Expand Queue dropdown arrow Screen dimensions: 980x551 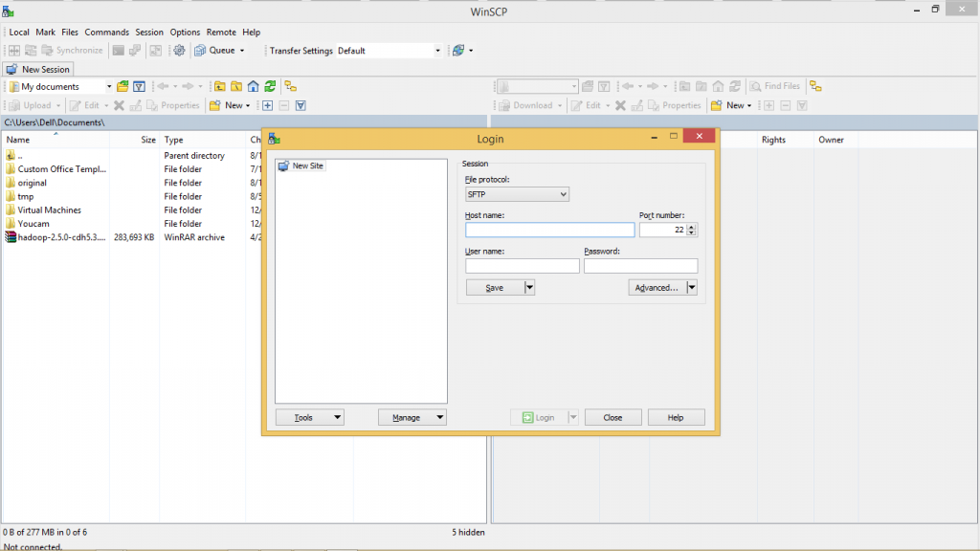coord(242,51)
